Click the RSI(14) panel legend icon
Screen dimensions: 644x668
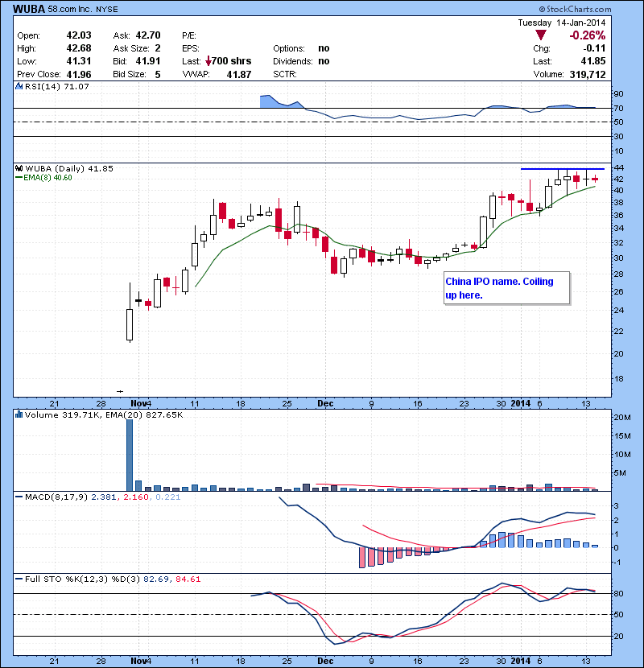[x=18, y=87]
